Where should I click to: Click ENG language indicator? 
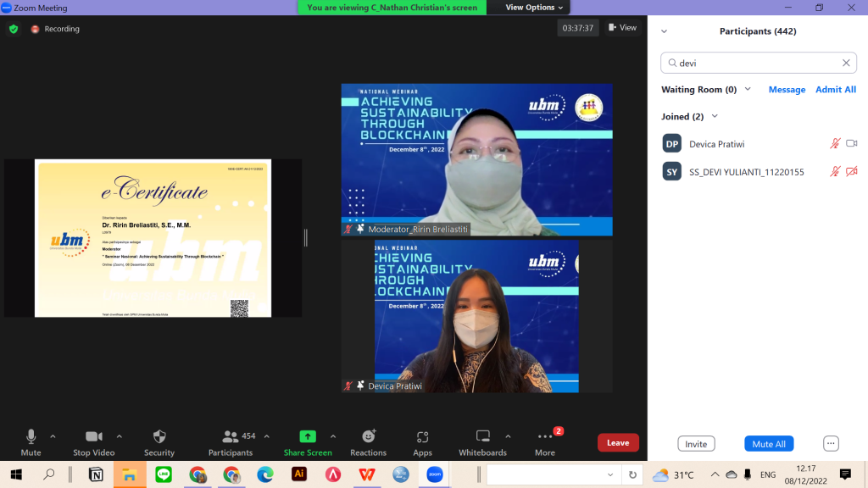click(768, 474)
